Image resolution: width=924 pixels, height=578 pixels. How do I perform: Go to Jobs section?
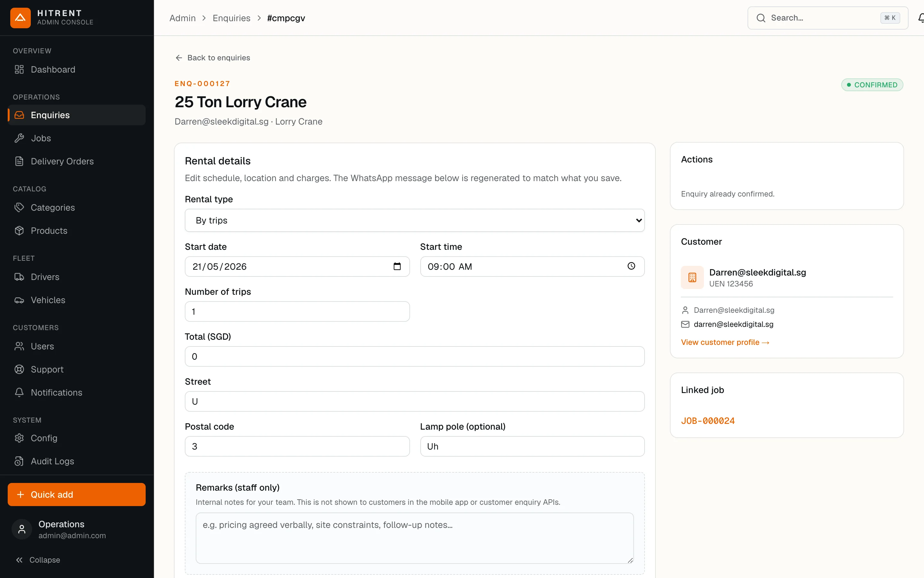(76, 138)
